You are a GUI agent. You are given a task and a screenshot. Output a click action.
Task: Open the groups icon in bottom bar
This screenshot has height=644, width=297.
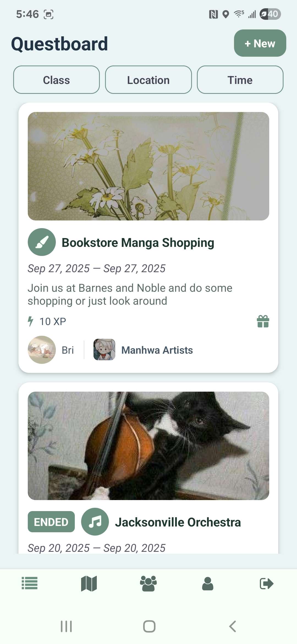(148, 583)
